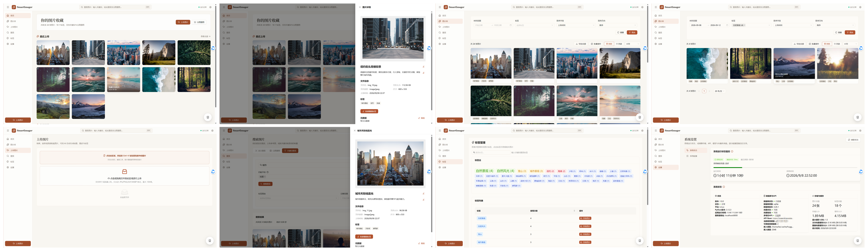Screen dimensions: 868x251
Task: Remove the 自然景观 (4) tag filter chip
Action: tap(744, 25)
